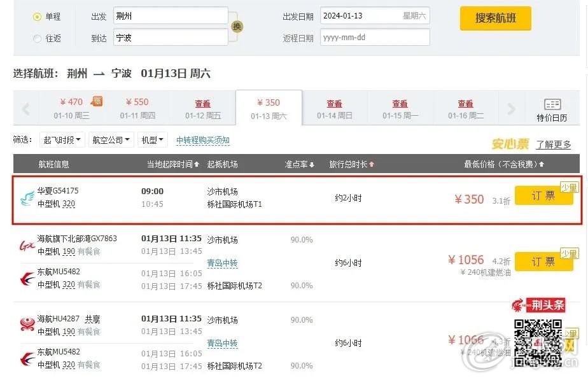Click the 海航 HU4287 airline logo icon
The height and width of the screenshot is (378, 588).
tap(27, 325)
